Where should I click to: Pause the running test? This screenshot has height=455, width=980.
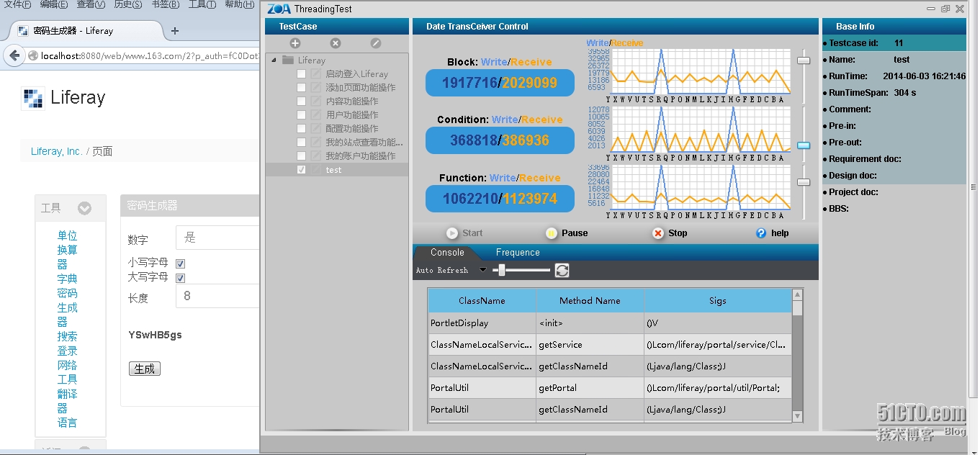tap(567, 233)
